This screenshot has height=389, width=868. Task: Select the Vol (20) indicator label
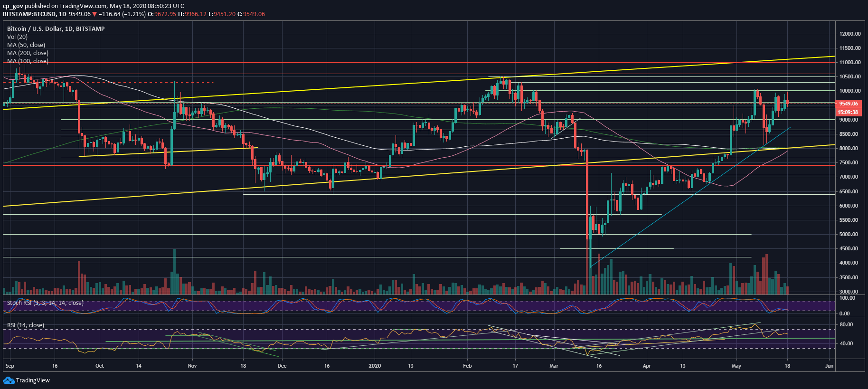(17, 37)
